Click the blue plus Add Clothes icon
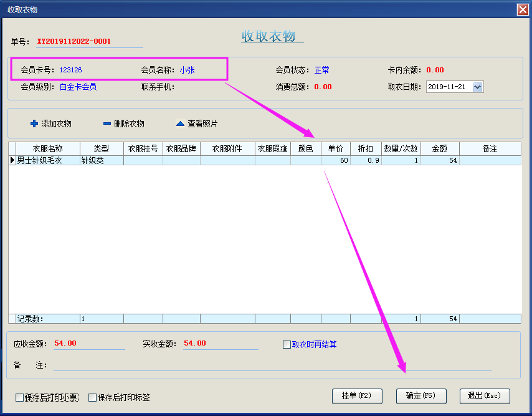Image resolution: width=532 pixels, height=416 pixels. [34, 124]
